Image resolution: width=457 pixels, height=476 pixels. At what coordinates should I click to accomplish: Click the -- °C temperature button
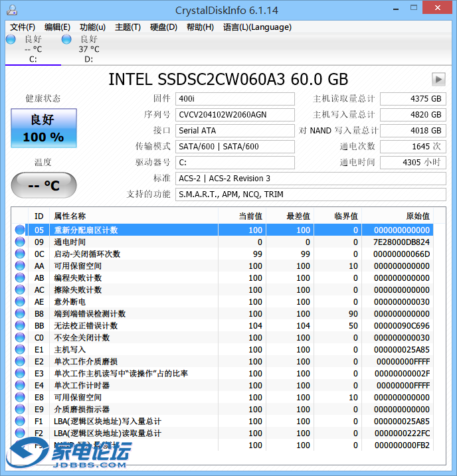44,185
